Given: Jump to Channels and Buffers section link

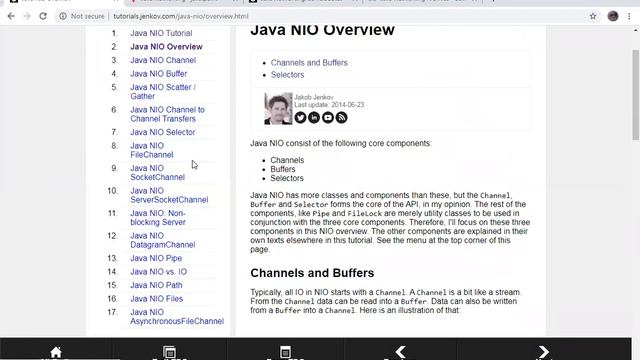Looking at the screenshot, I should 309,62.
